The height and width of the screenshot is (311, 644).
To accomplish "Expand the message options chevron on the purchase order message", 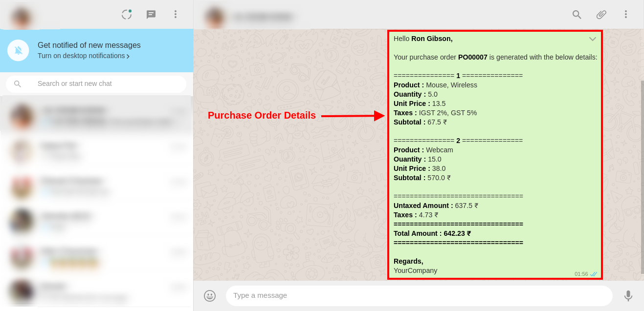I will 593,39.
